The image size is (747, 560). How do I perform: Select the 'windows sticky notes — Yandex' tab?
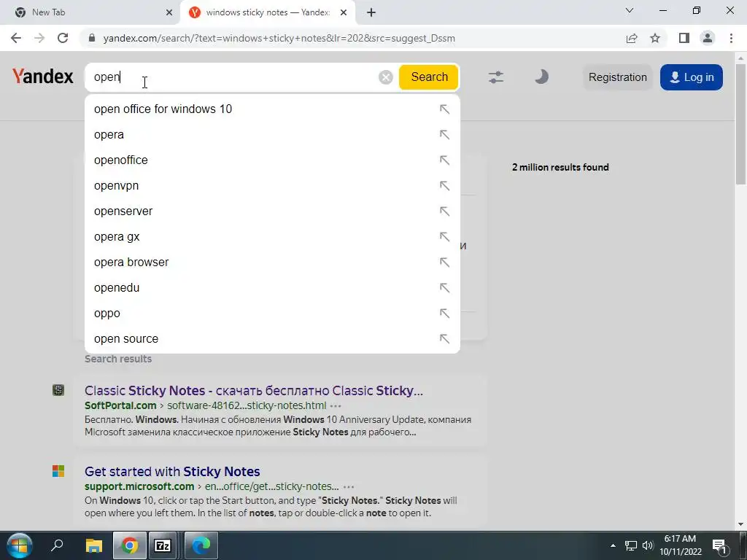pyautogui.click(x=267, y=12)
